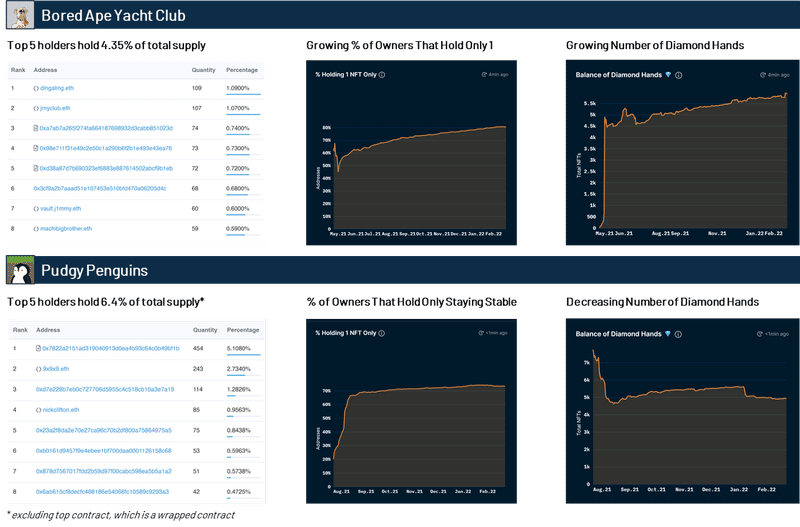Open address link starting 0x6ab615cf8d
Screen dimensions: 800x527
click(x=102, y=492)
